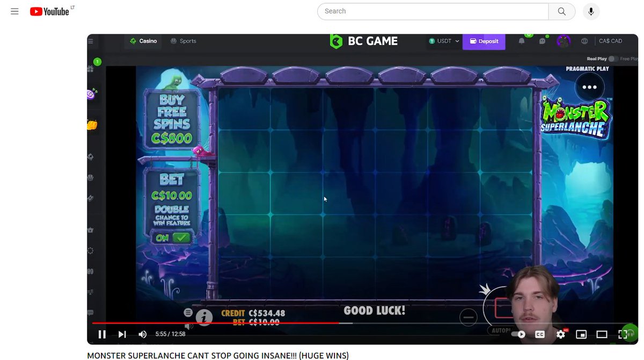Mute the video volume speaker

(142, 334)
